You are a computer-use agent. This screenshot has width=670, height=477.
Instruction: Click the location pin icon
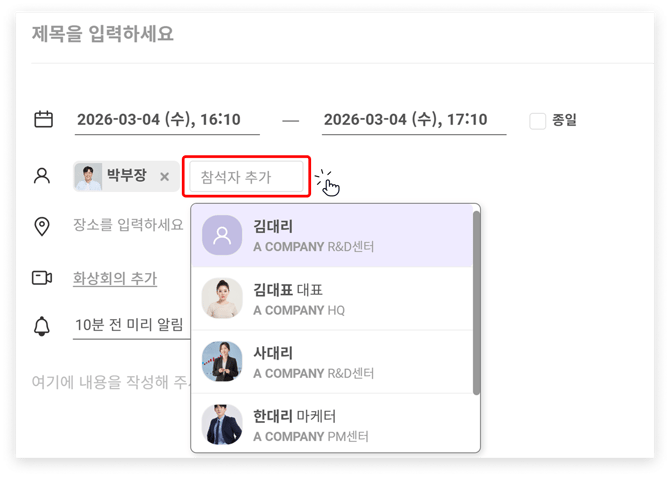pos(42,226)
